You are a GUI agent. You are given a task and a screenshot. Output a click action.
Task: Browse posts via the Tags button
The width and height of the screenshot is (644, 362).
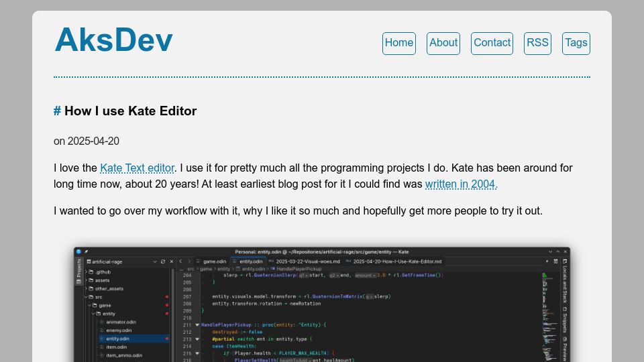click(x=576, y=43)
